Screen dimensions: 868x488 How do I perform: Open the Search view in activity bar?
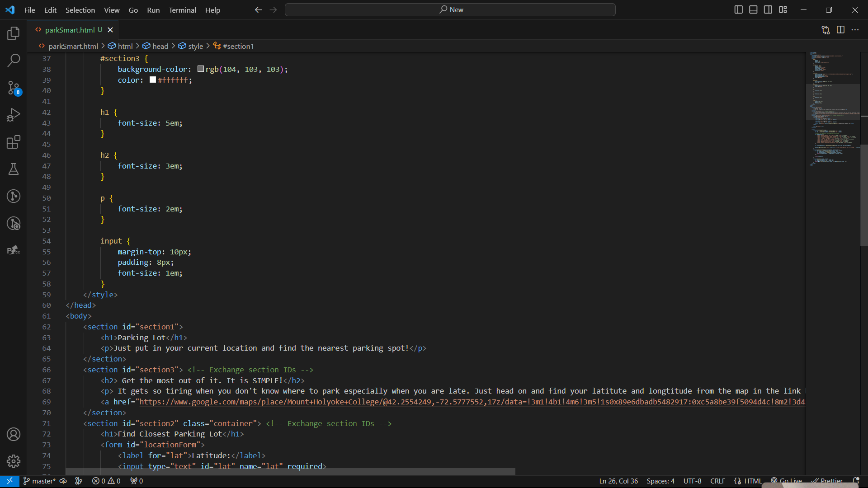point(14,60)
